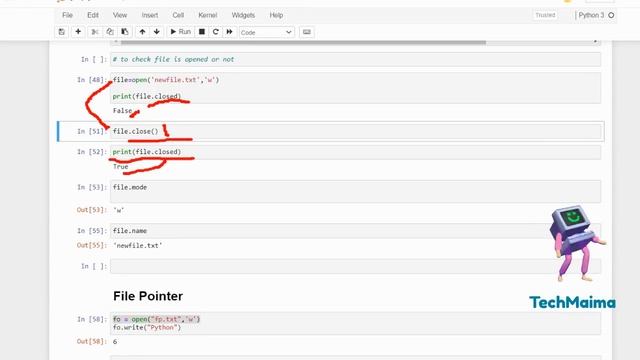Paste cells below icon
Screen dimensions: 640x360
[x=125, y=32]
